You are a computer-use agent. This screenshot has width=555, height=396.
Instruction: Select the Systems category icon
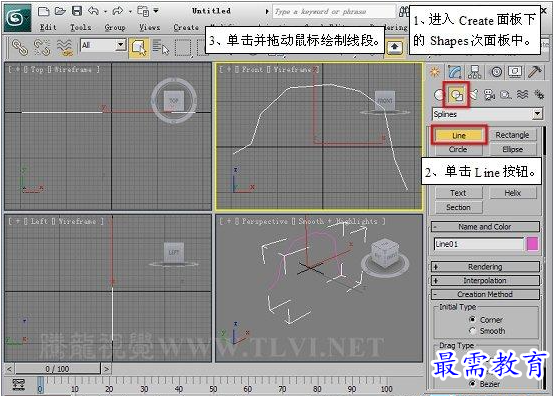pyautogui.click(x=539, y=94)
